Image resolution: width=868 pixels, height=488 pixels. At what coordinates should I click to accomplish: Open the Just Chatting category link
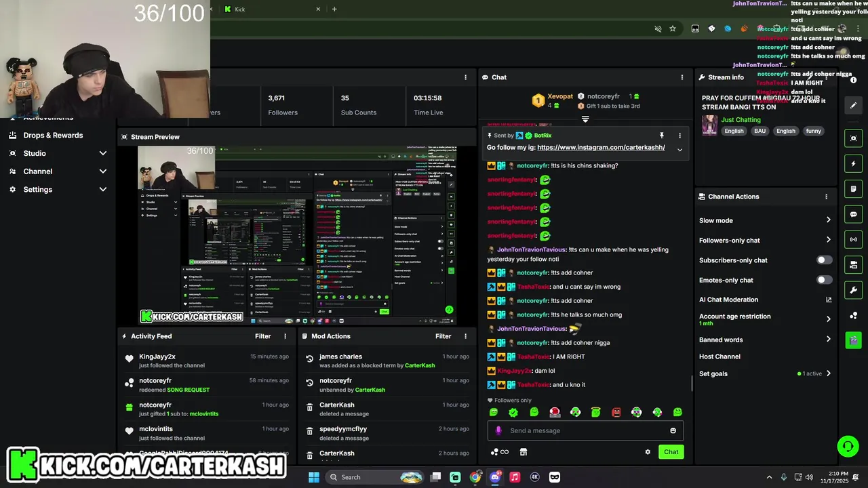[x=741, y=120]
